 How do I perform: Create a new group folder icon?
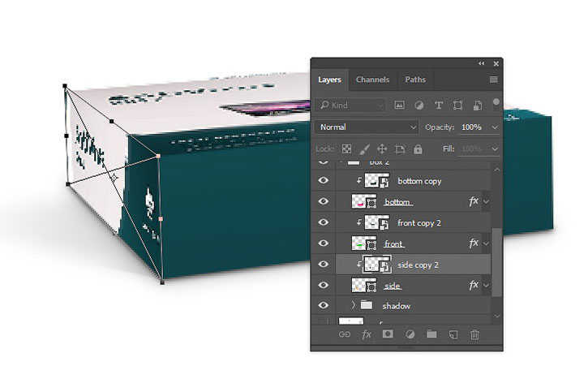coord(431,334)
